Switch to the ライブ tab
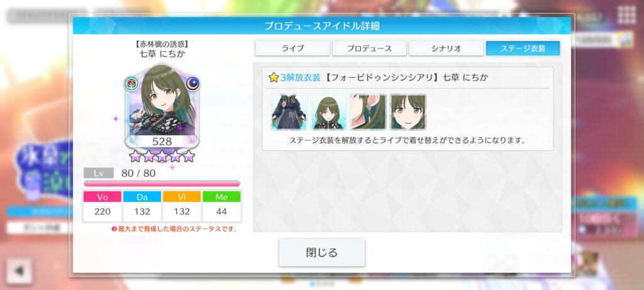 (x=292, y=48)
